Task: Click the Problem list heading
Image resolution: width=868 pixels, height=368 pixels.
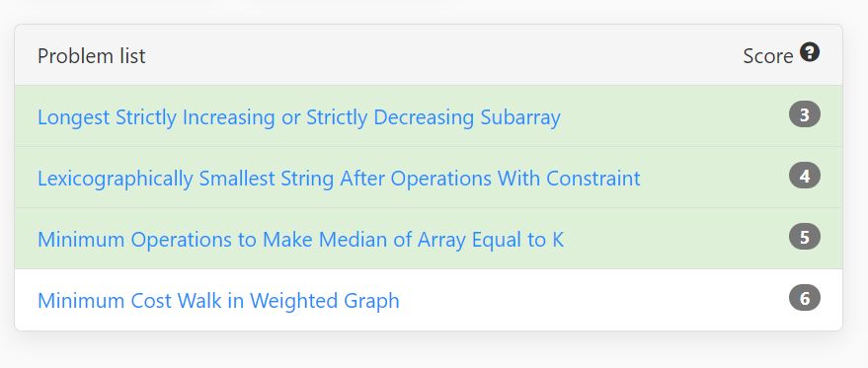Action: coord(91,56)
